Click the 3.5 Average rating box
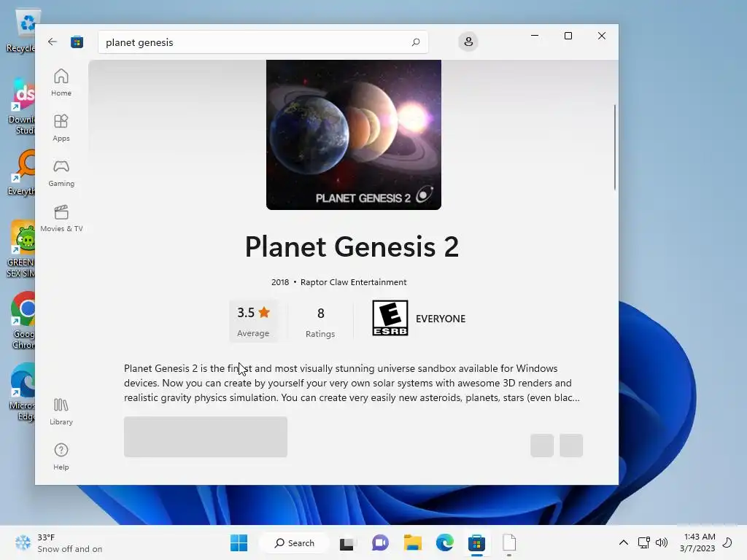Viewport: 747px width, 560px height. 253,321
